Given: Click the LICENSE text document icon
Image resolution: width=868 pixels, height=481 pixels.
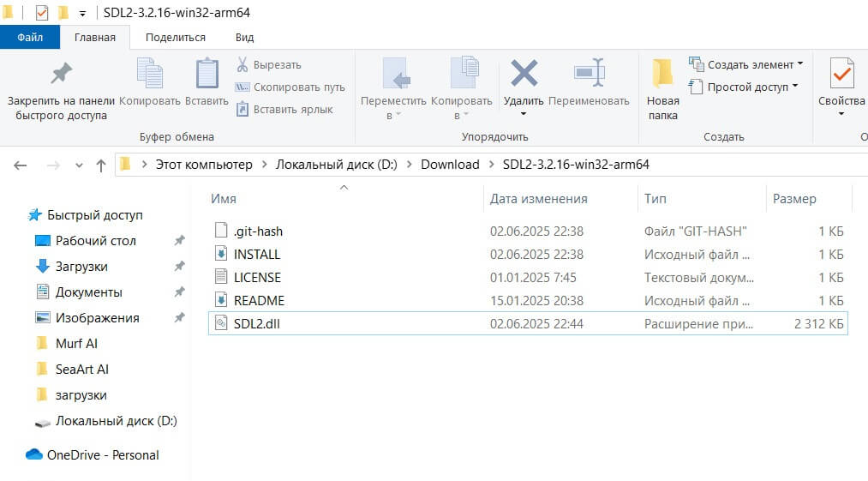Looking at the screenshot, I should [221, 277].
